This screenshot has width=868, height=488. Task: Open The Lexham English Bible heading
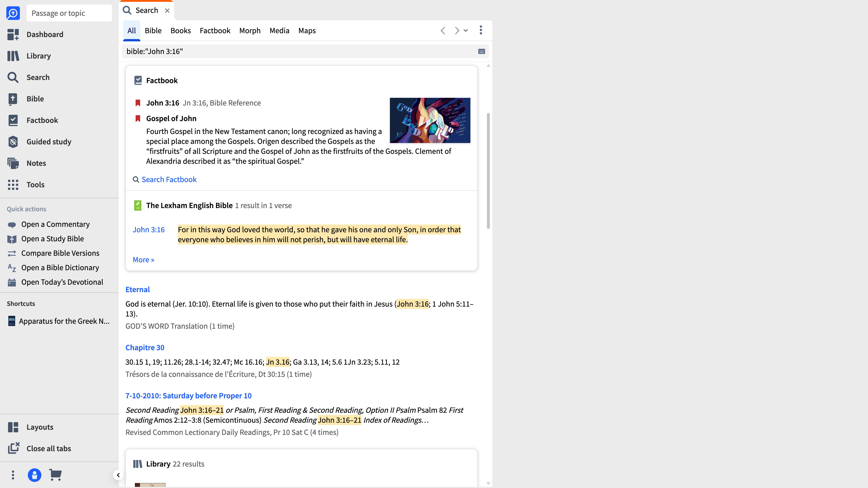[x=189, y=206]
